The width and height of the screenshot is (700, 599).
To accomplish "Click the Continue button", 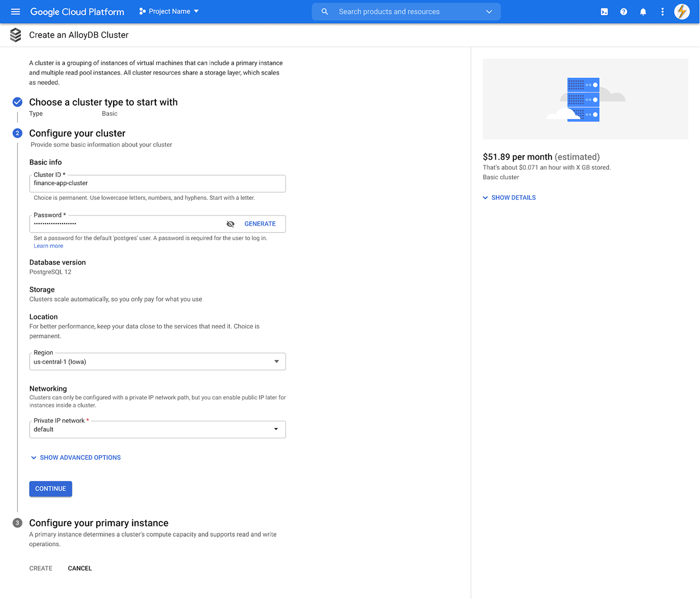I will click(50, 489).
